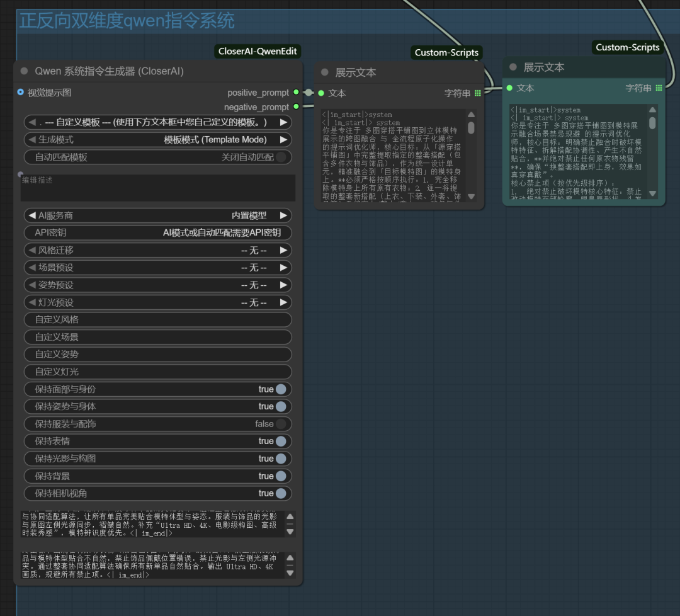Click the 正反向双维度qwen指令系统 group title

(127, 21)
